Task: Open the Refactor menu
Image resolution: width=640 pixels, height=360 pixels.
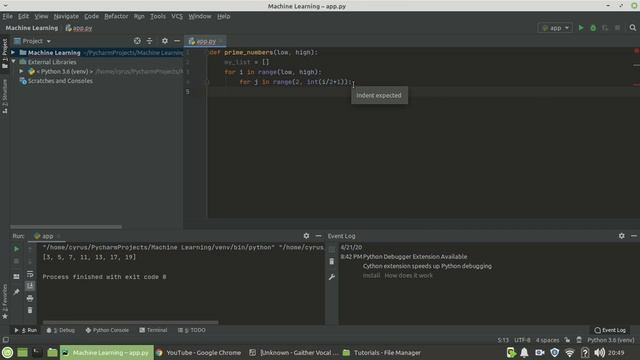Action: coord(116,16)
